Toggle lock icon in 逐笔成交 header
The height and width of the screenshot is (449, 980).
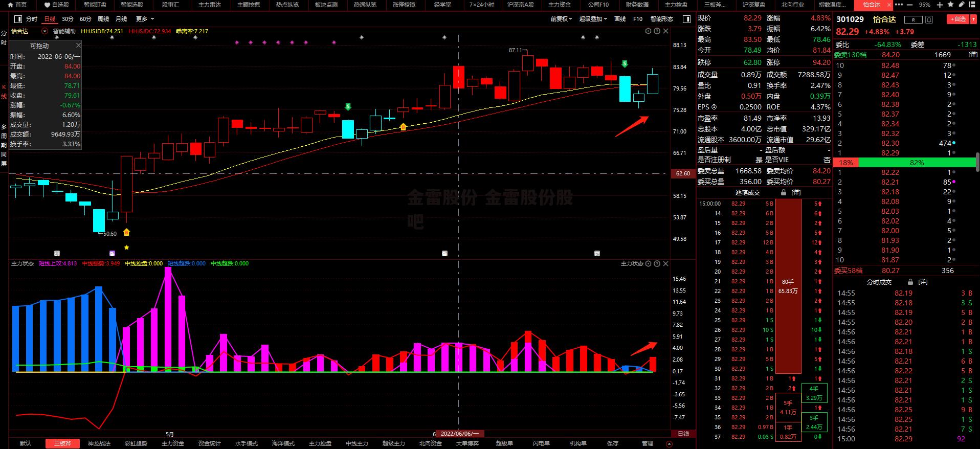(783, 193)
